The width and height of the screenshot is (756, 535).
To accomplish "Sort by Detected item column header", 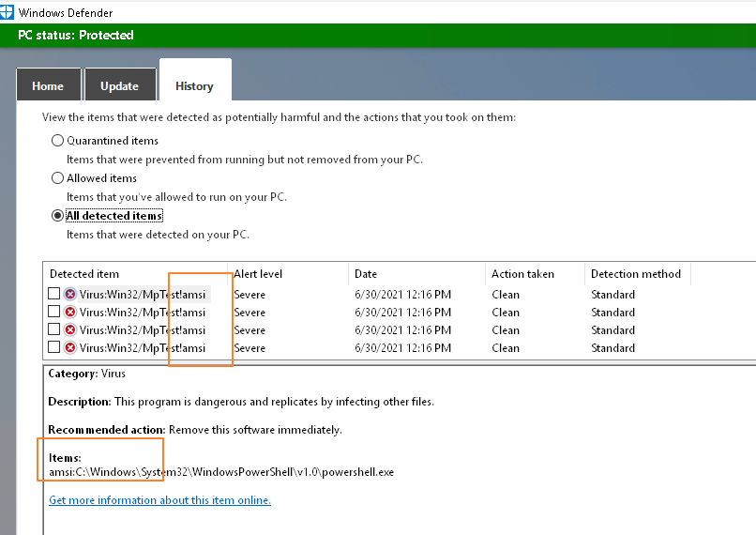I will 135,274.
